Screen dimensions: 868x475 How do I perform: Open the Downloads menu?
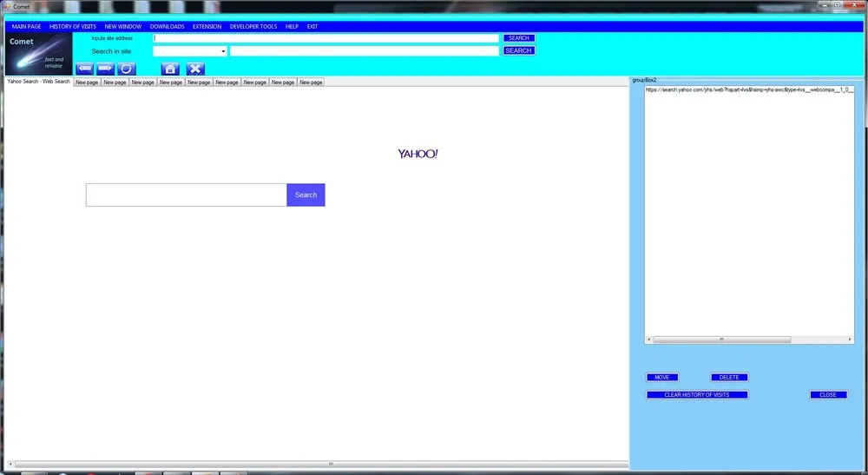pyautogui.click(x=167, y=27)
